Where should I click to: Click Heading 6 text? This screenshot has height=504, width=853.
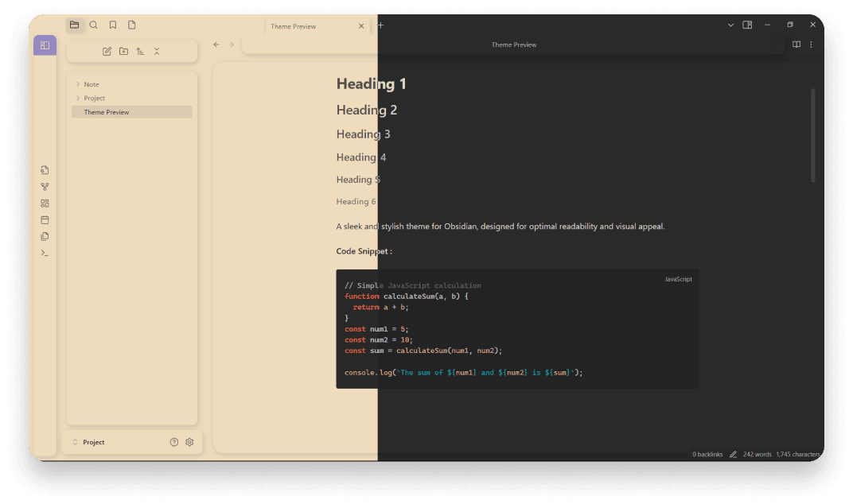[x=356, y=201]
